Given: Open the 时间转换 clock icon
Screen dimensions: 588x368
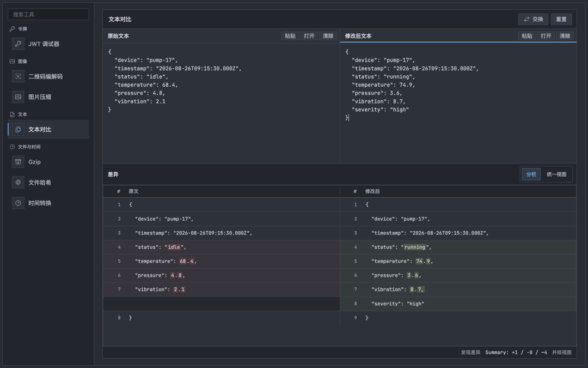Looking at the screenshot, I should (x=18, y=203).
